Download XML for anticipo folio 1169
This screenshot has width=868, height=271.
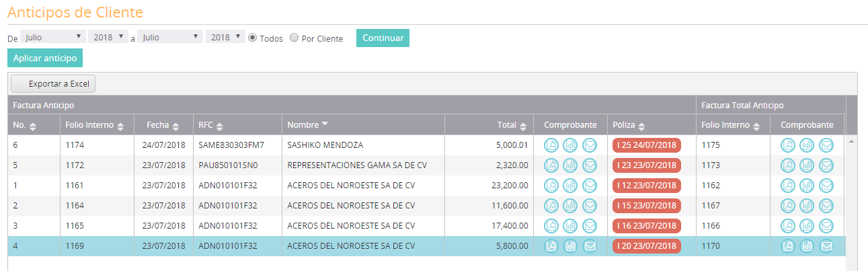(x=570, y=246)
